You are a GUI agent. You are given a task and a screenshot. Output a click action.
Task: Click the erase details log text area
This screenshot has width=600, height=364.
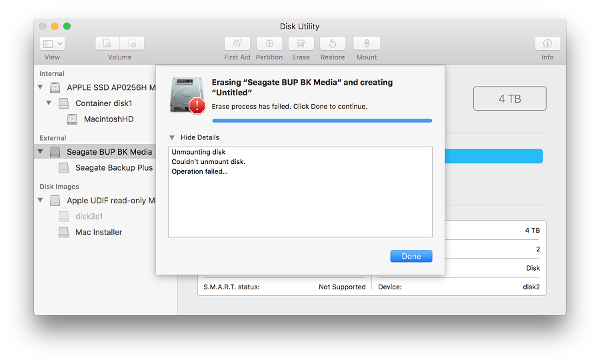(x=300, y=192)
